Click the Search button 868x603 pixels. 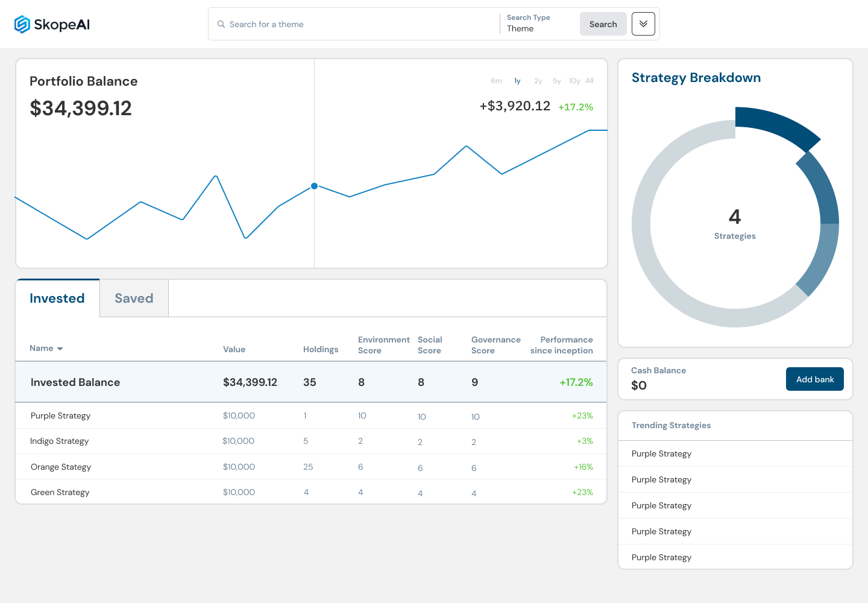[603, 24]
